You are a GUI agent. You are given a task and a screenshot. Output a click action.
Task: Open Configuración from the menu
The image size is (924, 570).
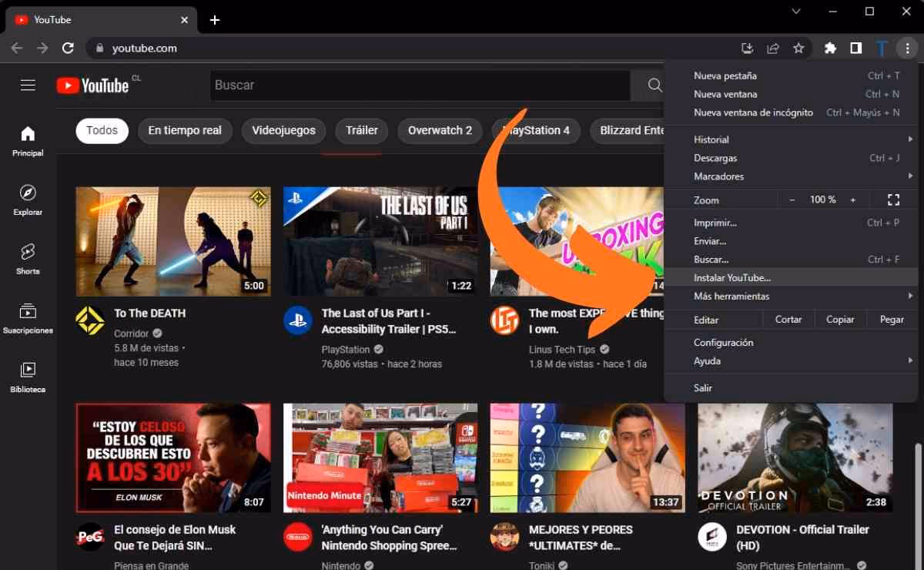[x=791, y=343]
